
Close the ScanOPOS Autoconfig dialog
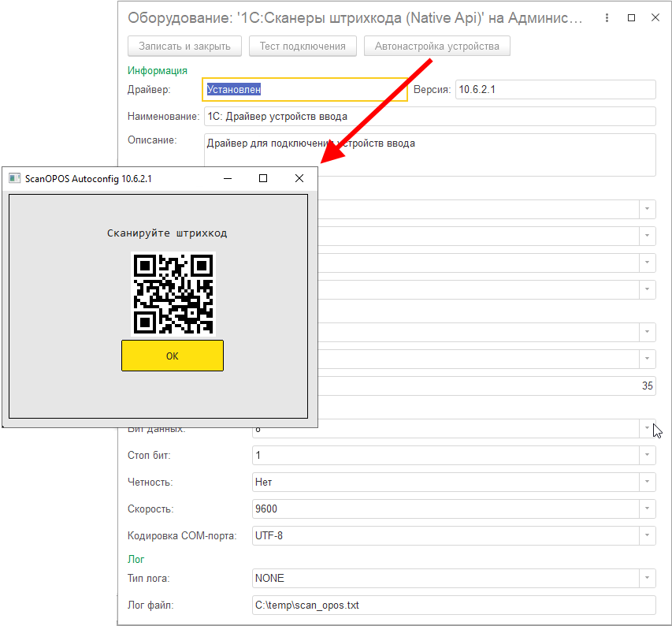point(299,178)
